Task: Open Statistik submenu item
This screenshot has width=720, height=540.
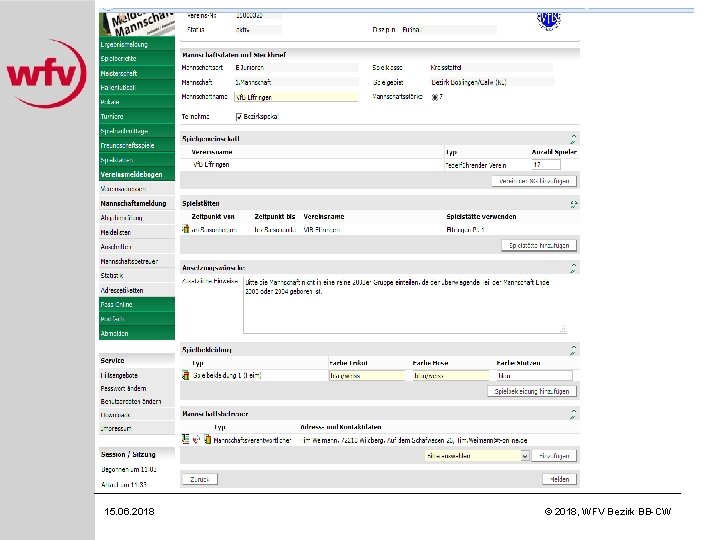Action: (137, 276)
